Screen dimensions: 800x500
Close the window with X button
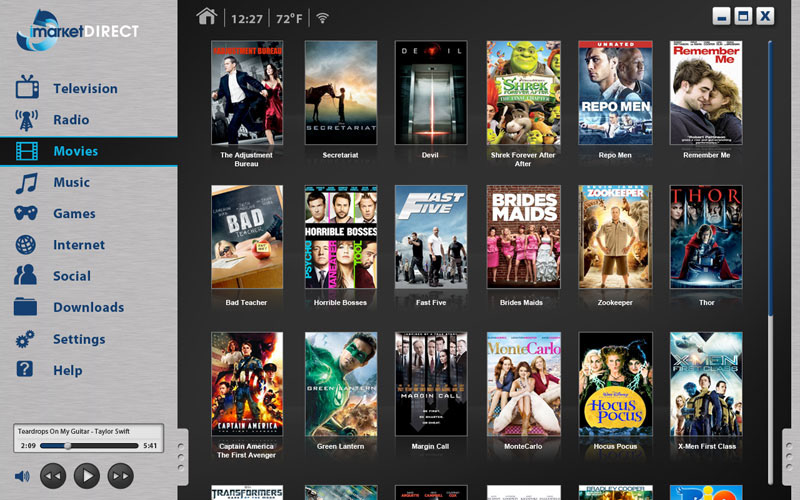point(765,16)
